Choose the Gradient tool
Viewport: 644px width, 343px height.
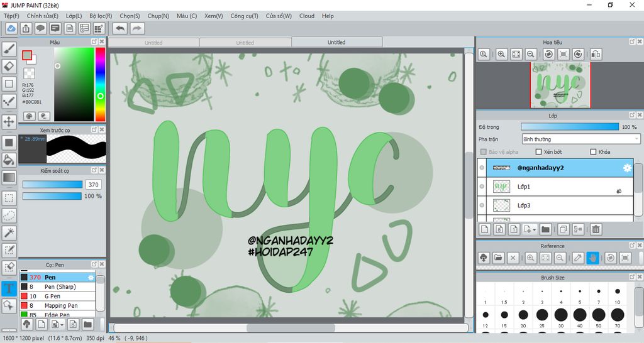coord(9,177)
